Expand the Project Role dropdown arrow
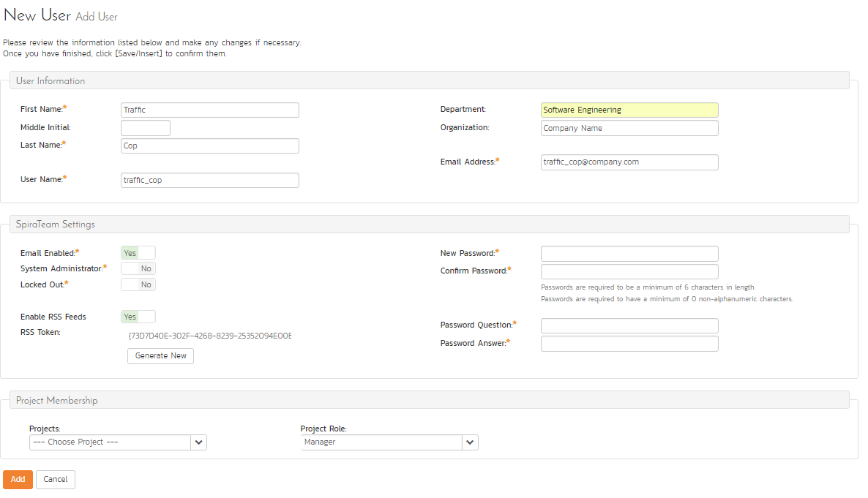Image resolution: width=868 pixels, height=498 pixels. click(470, 442)
